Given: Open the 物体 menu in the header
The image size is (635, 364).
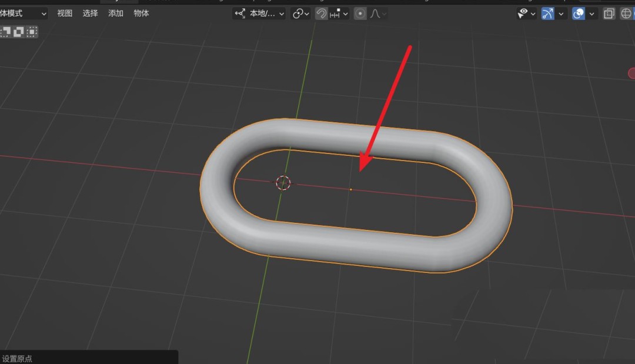Looking at the screenshot, I should point(141,13).
